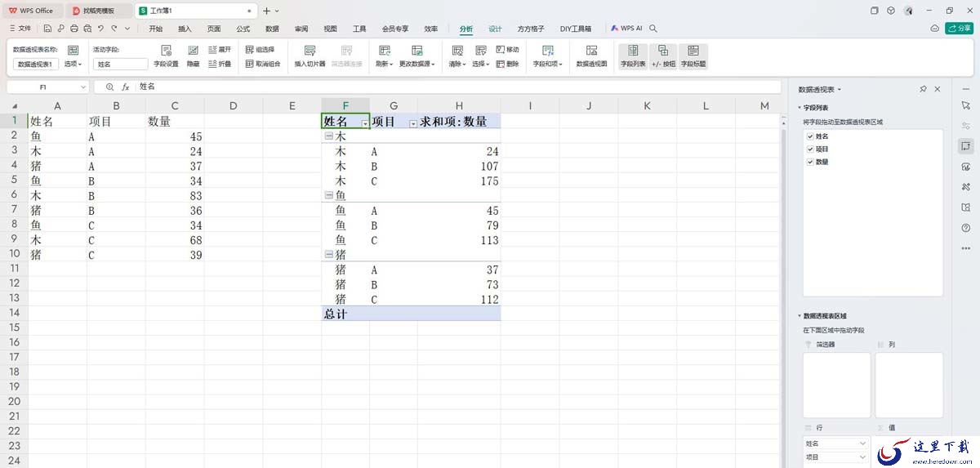Click 移动 to move the pivot table

click(506, 50)
